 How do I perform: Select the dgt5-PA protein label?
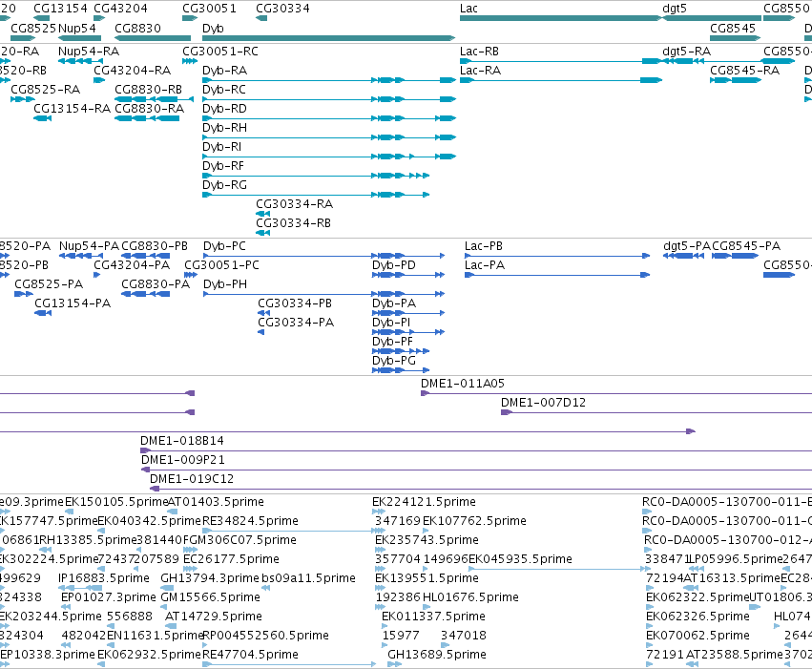tap(687, 246)
